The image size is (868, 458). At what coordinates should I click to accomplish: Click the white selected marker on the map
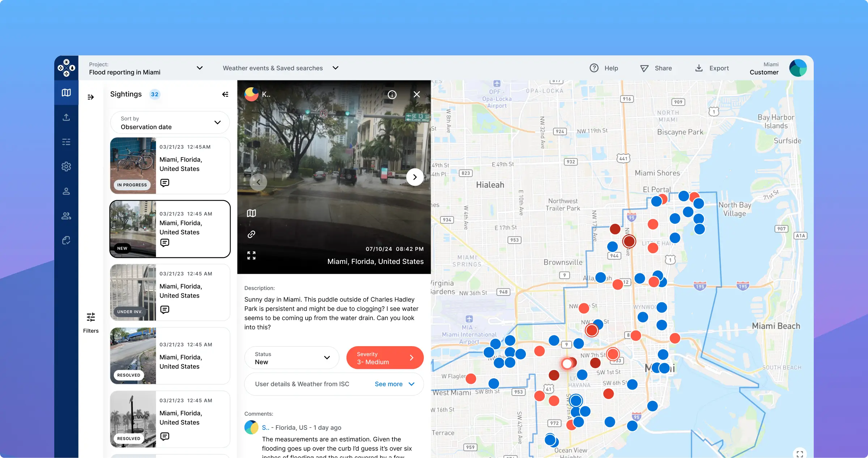[567, 364]
